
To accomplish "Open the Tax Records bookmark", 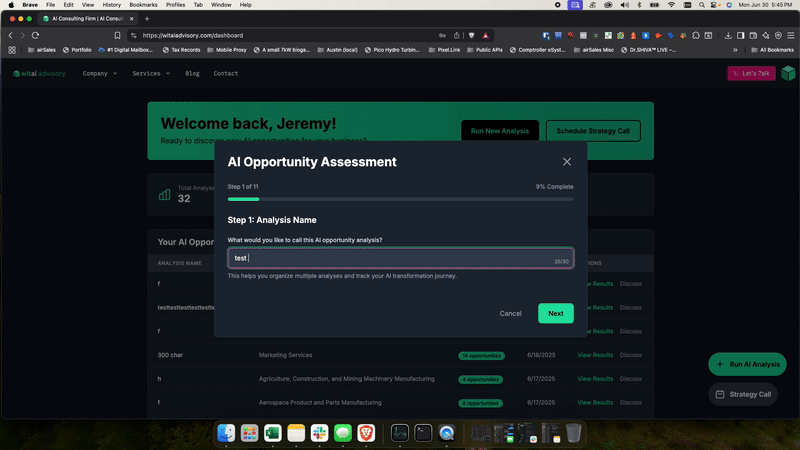I will point(181,50).
